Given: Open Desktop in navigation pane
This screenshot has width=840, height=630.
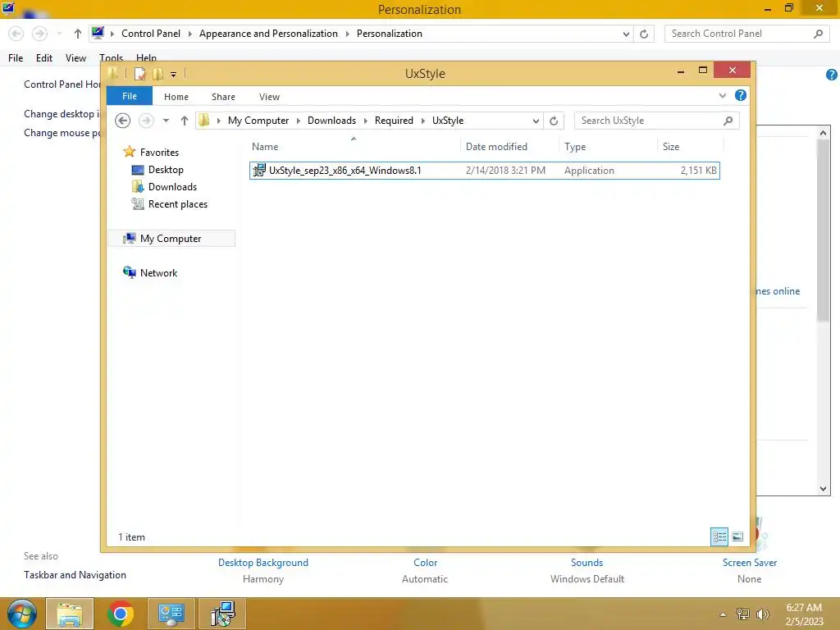Looking at the screenshot, I should (166, 170).
